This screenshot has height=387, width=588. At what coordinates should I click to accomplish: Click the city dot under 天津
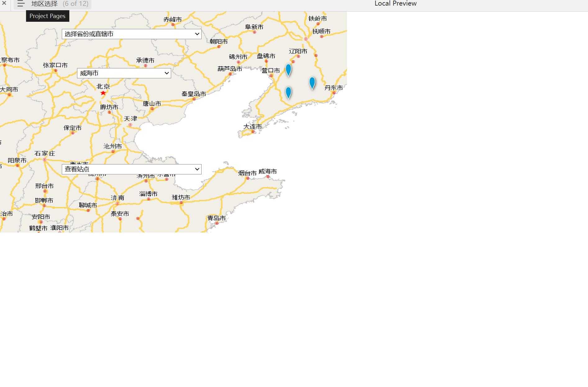[x=130, y=125]
